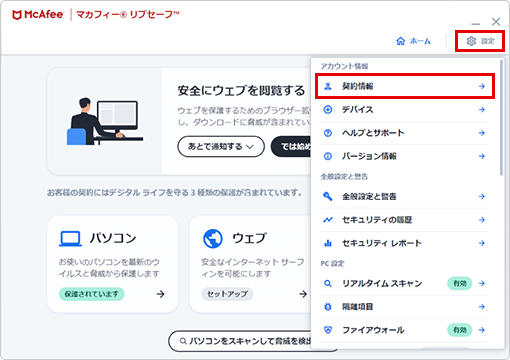Click 安全にウェブを閲覧する heading
The width and height of the screenshot is (510, 360).
(241, 91)
